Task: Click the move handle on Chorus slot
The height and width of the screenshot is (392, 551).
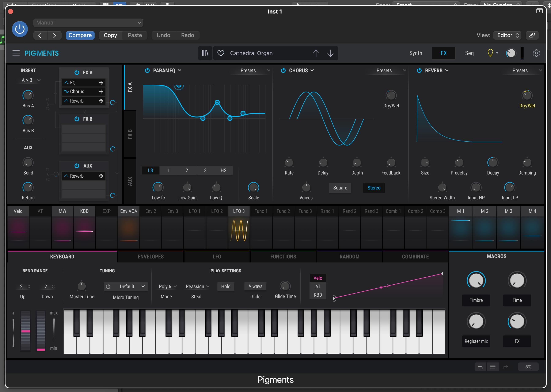Action: click(x=101, y=92)
